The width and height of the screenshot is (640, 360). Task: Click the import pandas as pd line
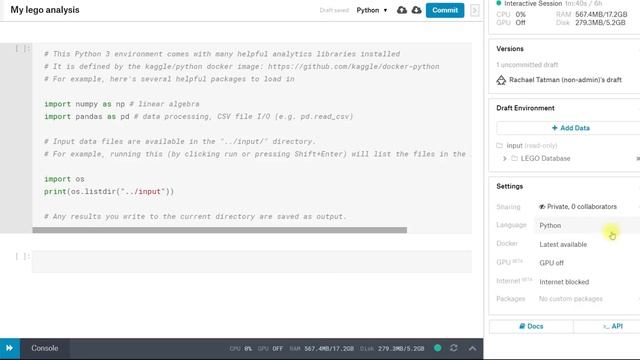click(x=198, y=117)
